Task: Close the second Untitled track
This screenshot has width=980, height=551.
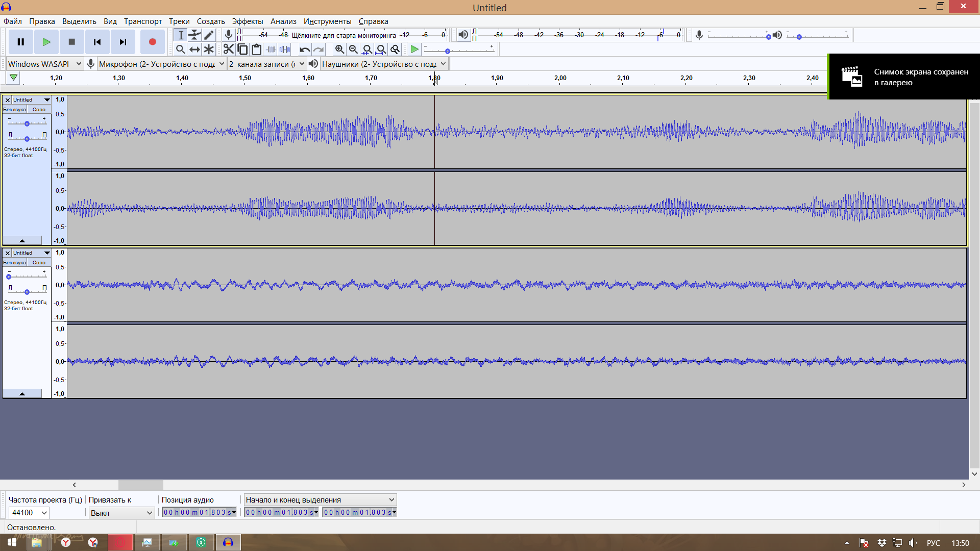Action: point(8,253)
